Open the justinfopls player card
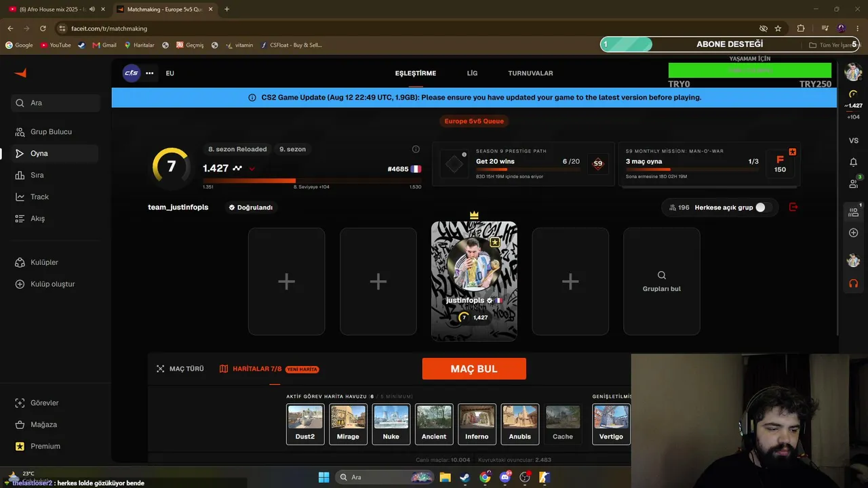 click(x=474, y=281)
